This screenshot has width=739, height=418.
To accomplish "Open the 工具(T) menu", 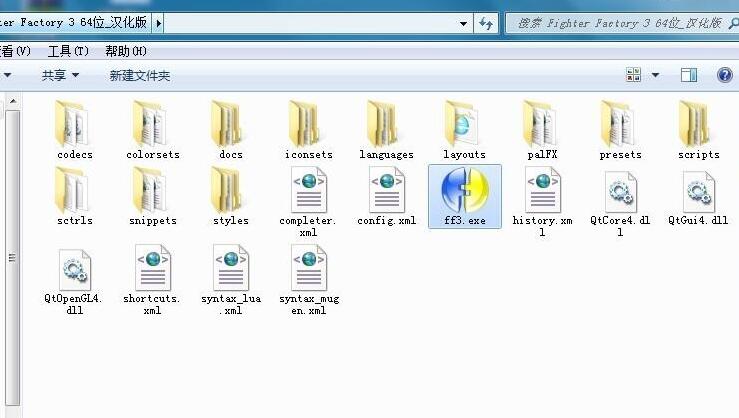I will click(x=68, y=51).
